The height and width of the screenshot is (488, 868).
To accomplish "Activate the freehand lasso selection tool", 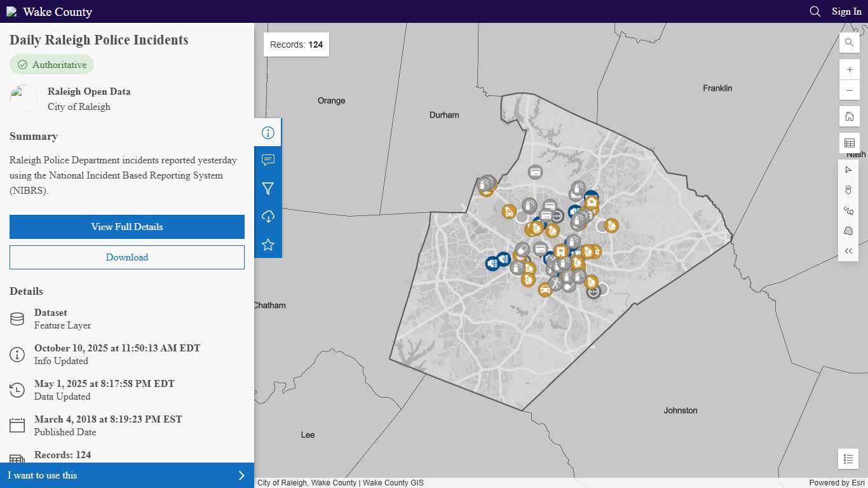I will click(848, 210).
